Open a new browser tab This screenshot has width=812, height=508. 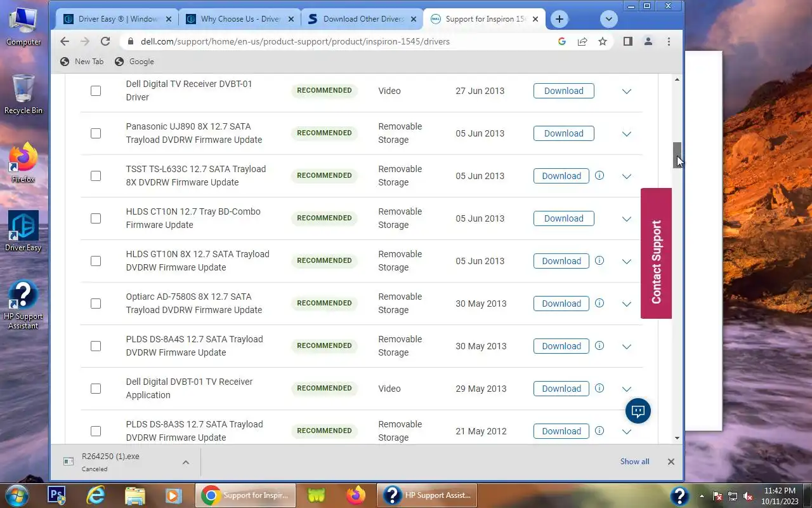[559, 19]
